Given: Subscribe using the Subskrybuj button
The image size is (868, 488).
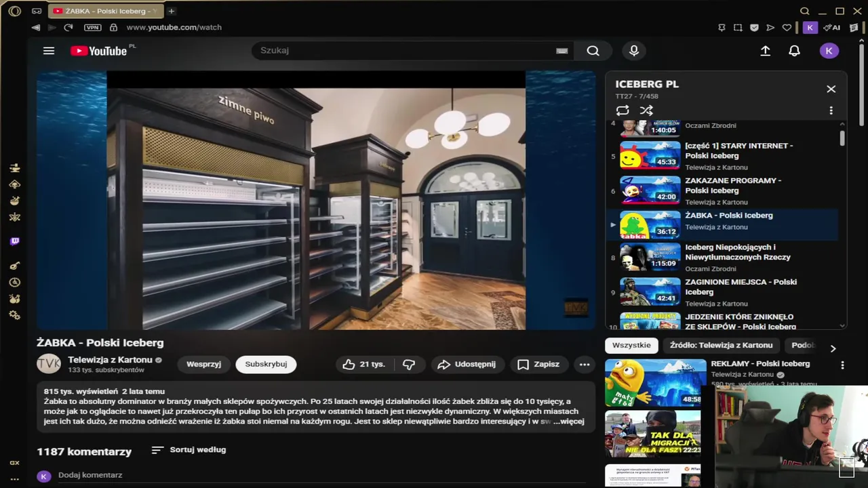Looking at the screenshot, I should 266,365.
